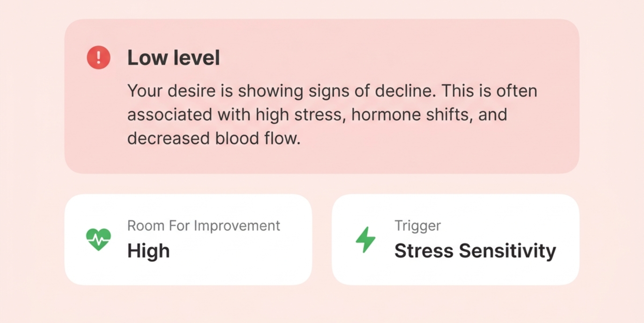Image resolution: width=644 pixels, height=323 pixels.
Task: Click the red exclamation alert icon
Action: pyautogui.click(x=99, y=58)
